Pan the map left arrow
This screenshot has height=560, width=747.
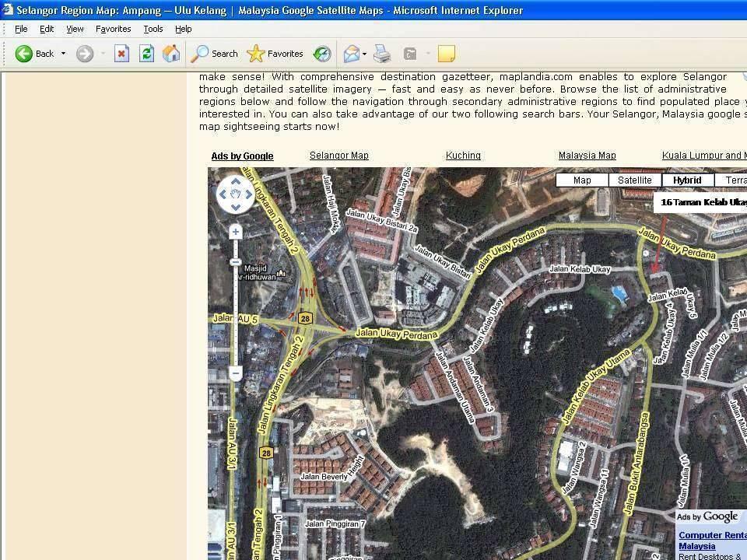[x=223, y=194]
